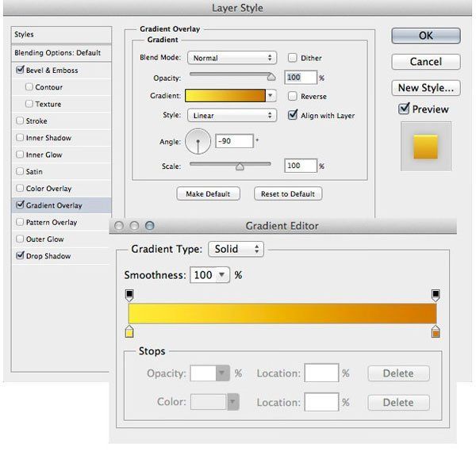Open the Drop Shadow settings
This screenshot has width=476, height=459.
point(48,256)
